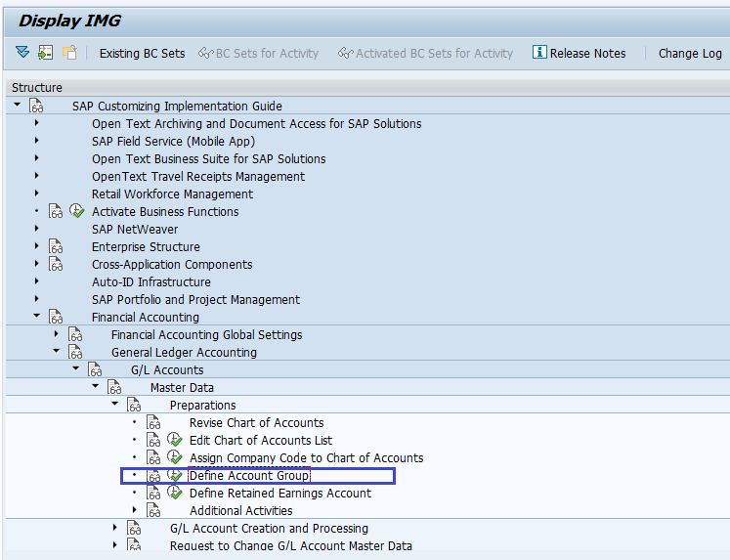Expand Enterprise Structure node
730x560 pixels.
37,246
